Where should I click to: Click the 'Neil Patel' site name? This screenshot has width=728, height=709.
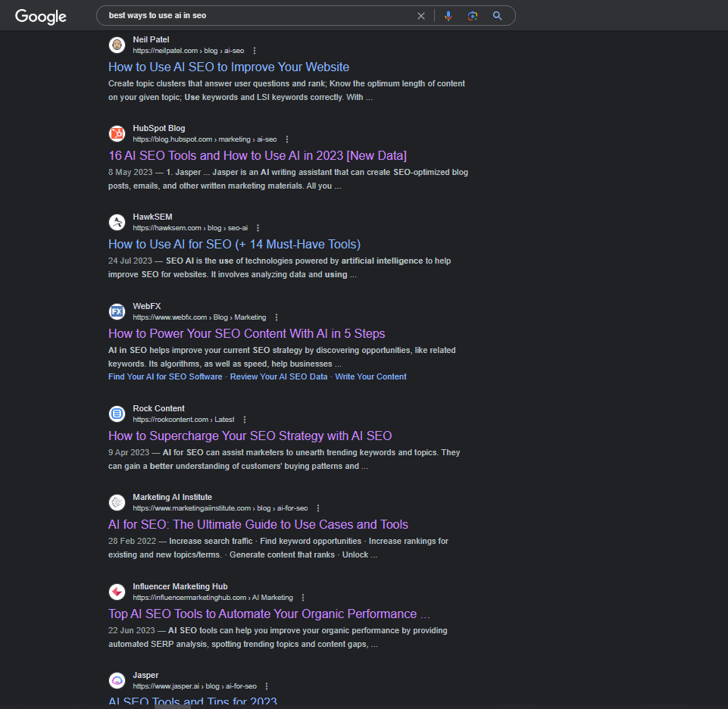(x=151, y=39)
